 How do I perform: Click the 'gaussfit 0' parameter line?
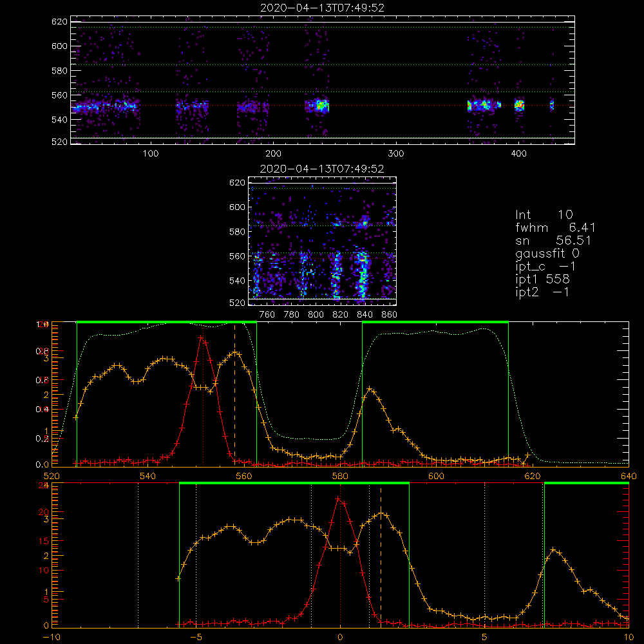pyautogui.click(x=547, y=253)
